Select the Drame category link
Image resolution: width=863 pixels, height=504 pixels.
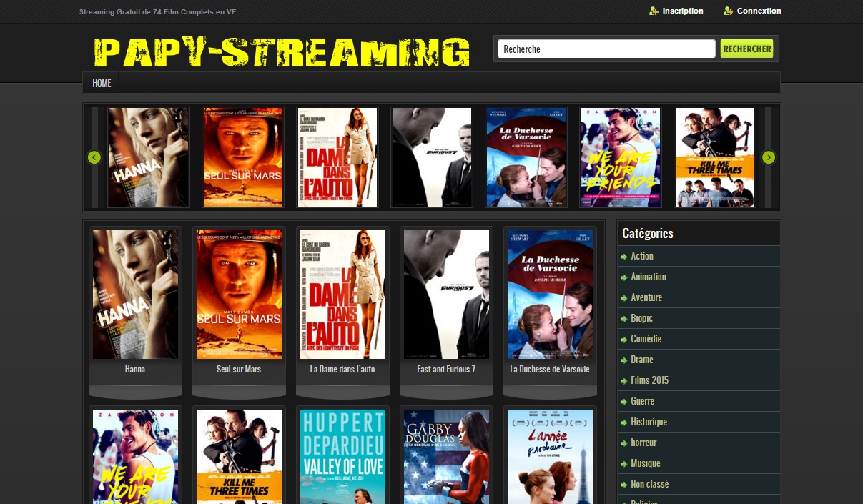[641, 360]
